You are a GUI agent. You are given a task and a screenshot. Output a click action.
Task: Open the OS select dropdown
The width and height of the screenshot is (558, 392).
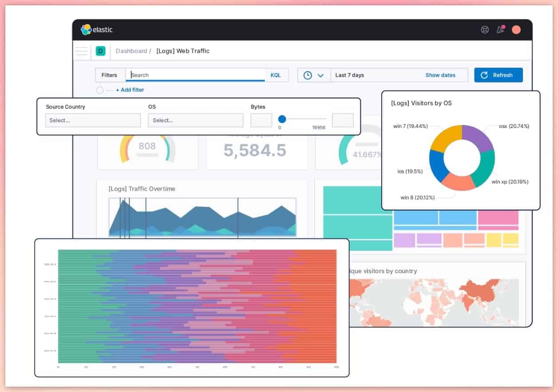[195, 120]
